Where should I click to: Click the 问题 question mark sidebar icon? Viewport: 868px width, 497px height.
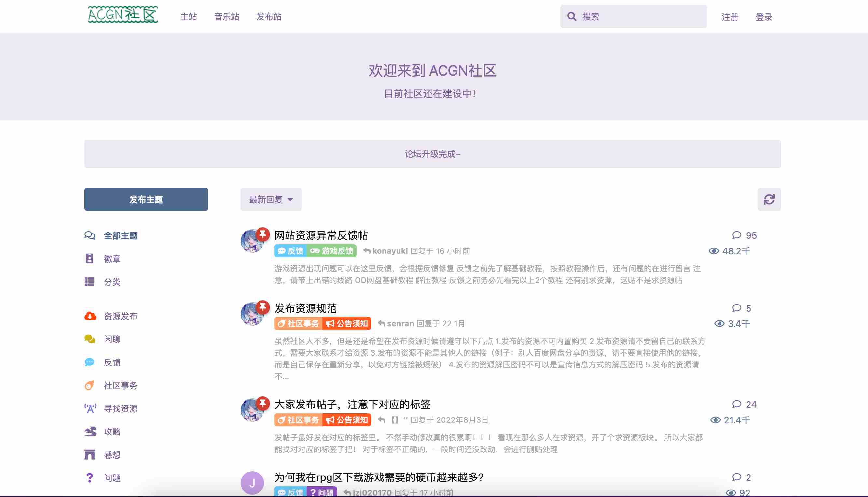(x=90, y=478)
